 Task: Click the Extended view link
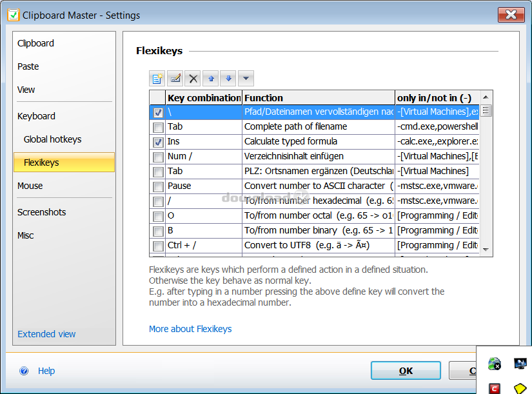pyautogui.click(x=46, y=334)
